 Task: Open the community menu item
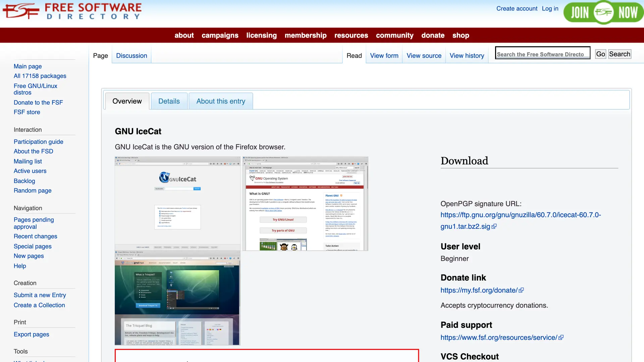click(x=394, y=35)
